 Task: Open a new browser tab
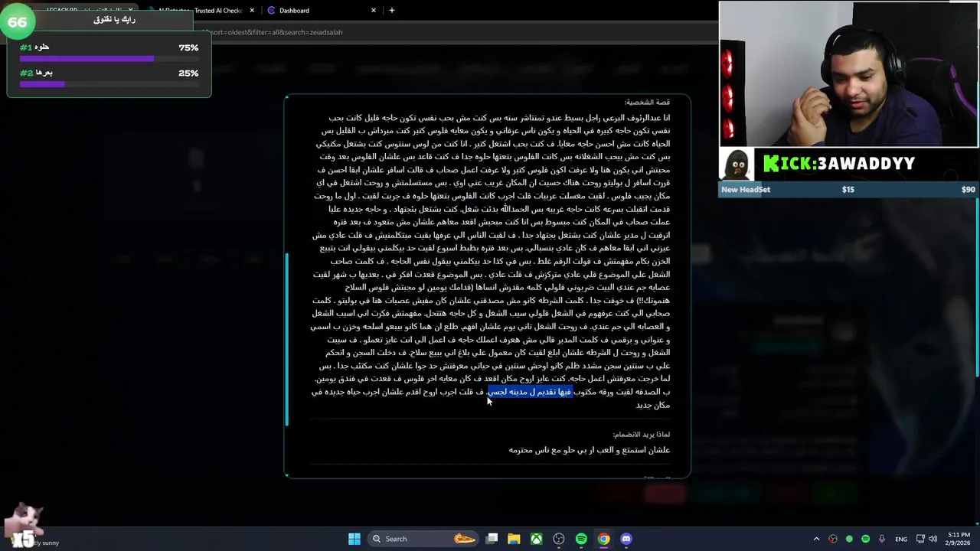pos(392,11)
